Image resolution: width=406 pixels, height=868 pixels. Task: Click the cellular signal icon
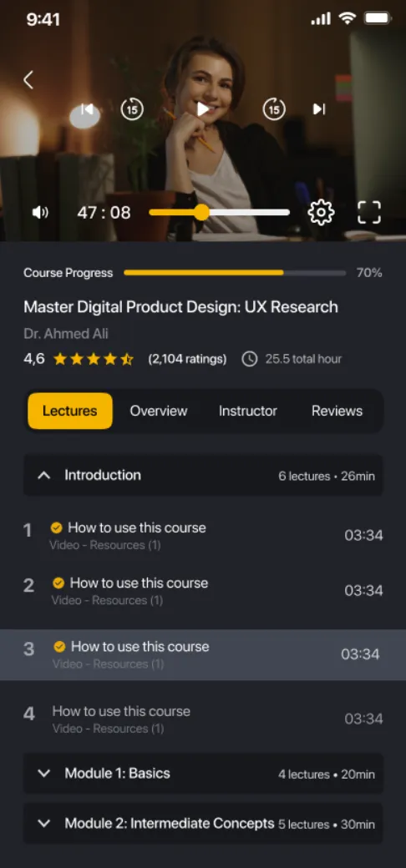321,19
